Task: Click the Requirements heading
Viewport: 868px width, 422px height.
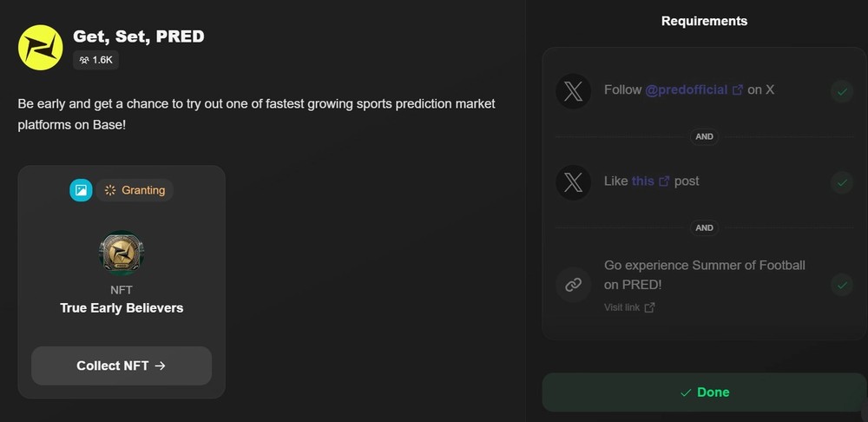Action: pos(704,21)
